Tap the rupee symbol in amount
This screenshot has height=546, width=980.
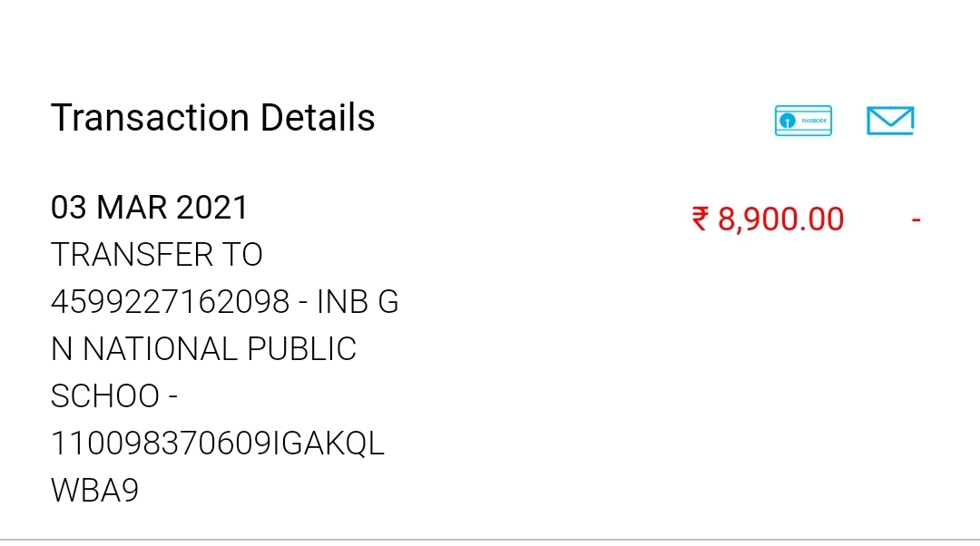point(700,219)
